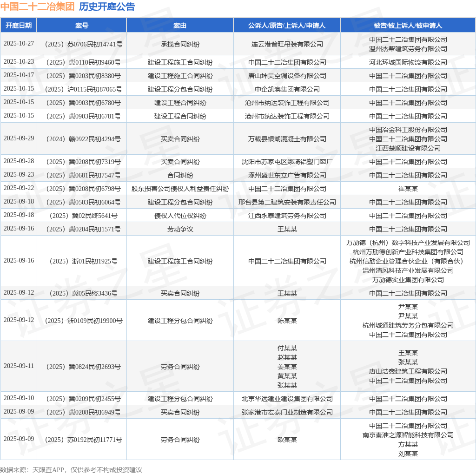Click 合同纠纷 cell for 2025-09-23
476x474 pixels.
(x=180, y=175)
